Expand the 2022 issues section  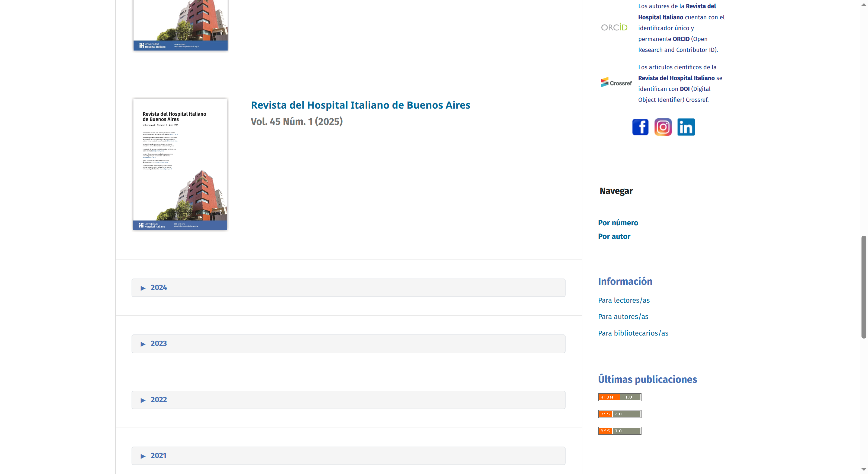click(x=348, y=400)
